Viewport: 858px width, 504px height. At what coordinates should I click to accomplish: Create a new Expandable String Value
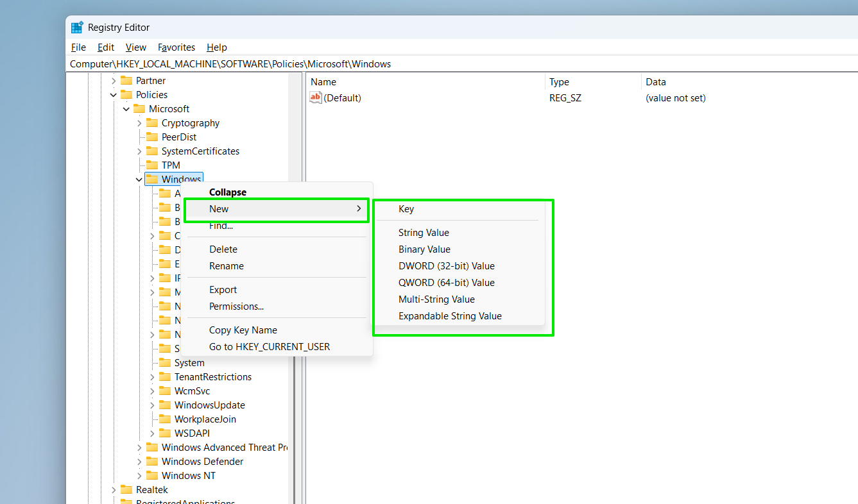click(458, 316)
